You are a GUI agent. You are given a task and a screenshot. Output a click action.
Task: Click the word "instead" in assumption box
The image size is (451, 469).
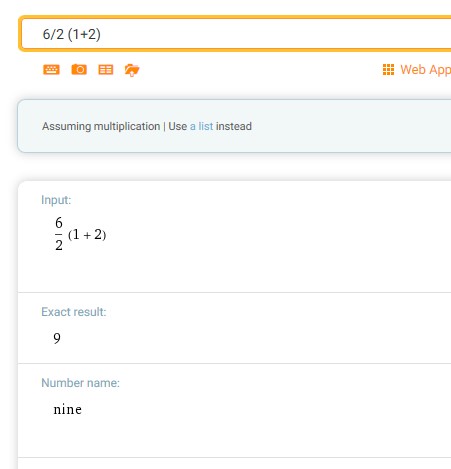tap(234, 126)
